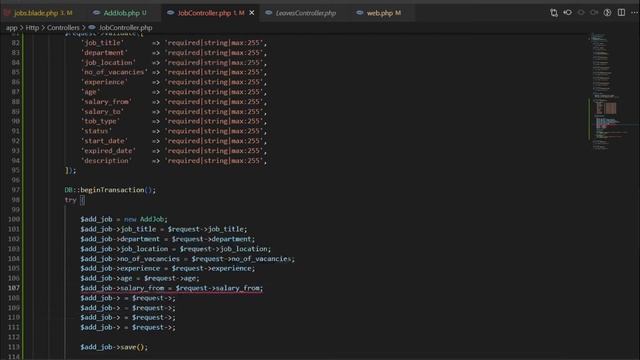Click the PHP file icon on web.php tab
Image resolution: width=640 pixels, height=360 pixels.
(x=360, y=13)
